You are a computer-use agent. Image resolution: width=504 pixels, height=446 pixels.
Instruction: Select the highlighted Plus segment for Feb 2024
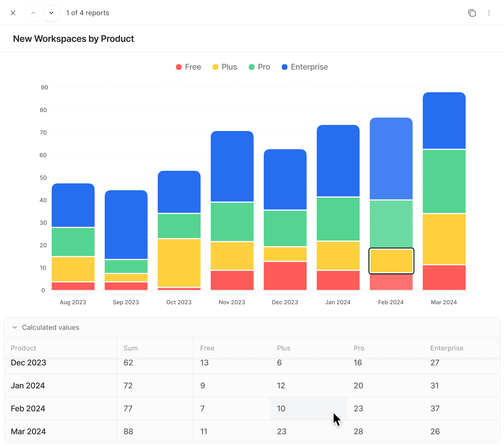click(391, 261)
